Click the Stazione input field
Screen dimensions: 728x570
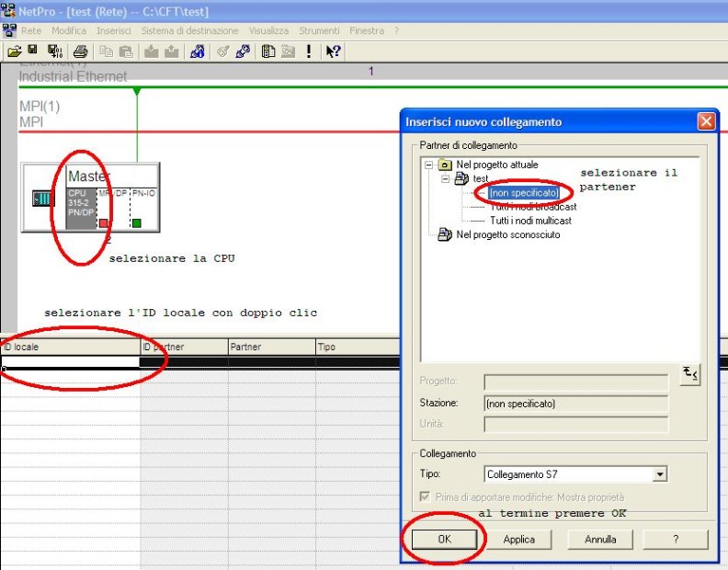point(575,404)
